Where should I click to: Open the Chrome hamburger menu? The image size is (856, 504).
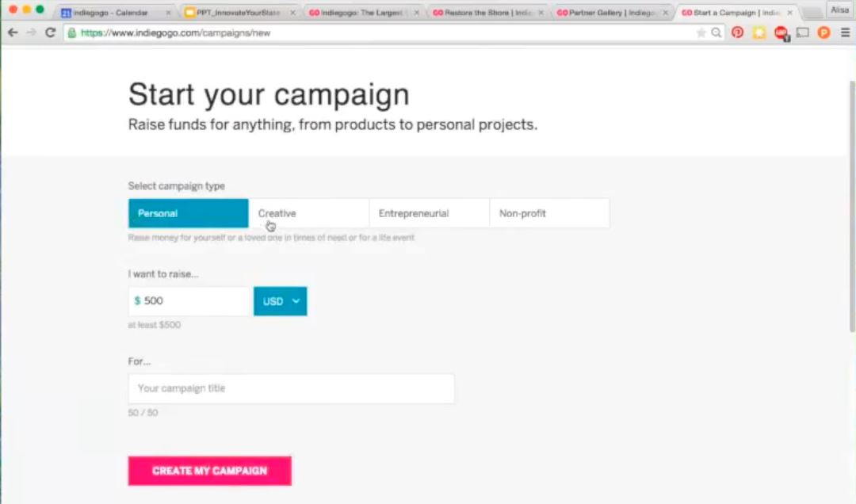(846, 32)
